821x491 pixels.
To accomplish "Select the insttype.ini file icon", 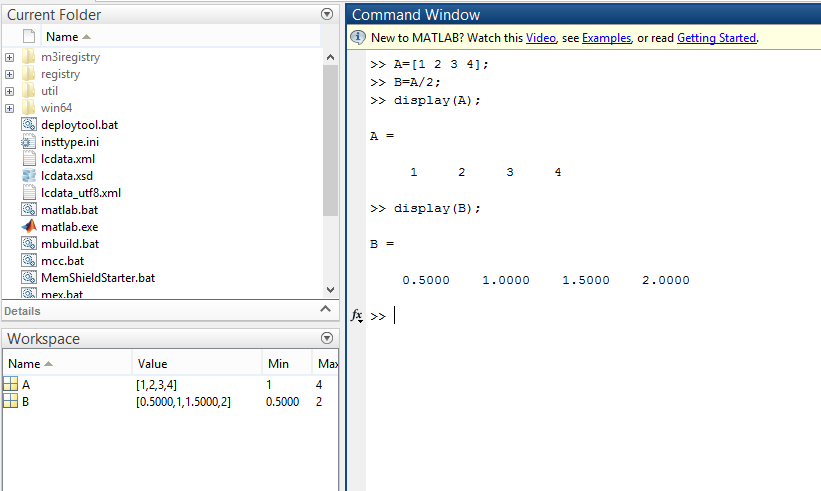I will [x=29, y=142].
